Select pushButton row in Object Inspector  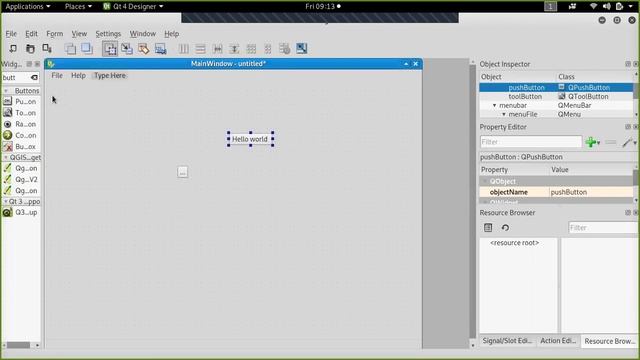click(556, 87)
